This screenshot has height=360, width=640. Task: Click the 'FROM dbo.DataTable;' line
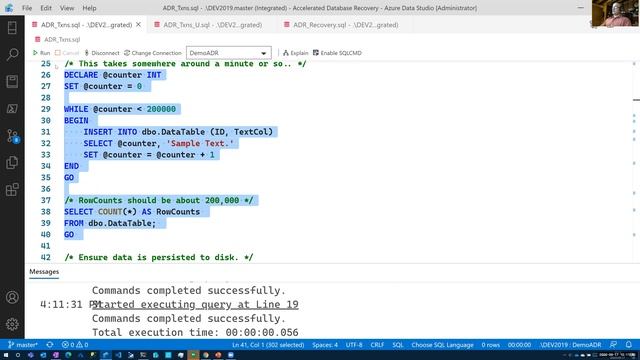(110, 223)
